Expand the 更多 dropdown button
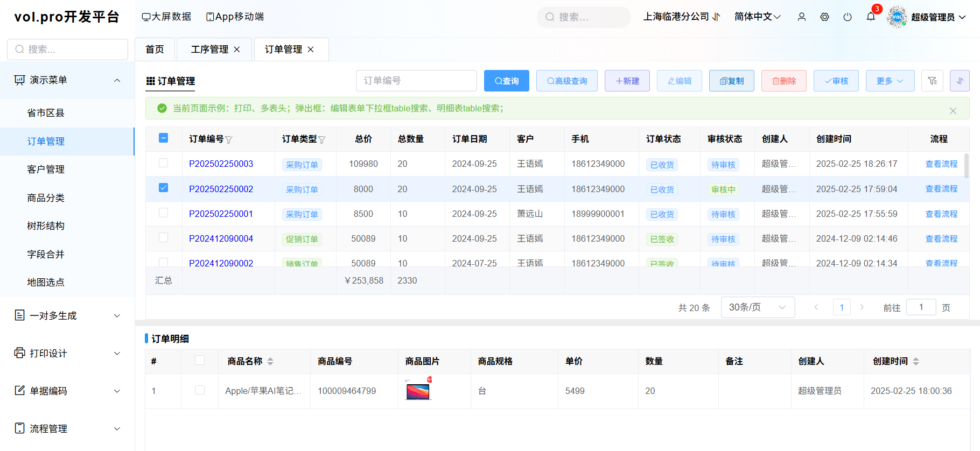This screenshot has width=980, height=451. [890, 81]
